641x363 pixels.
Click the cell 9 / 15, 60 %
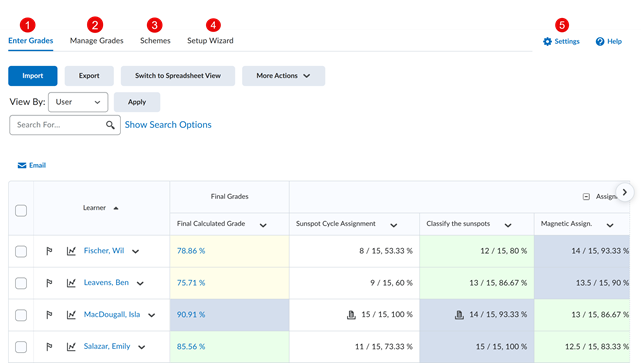(354, 283)
